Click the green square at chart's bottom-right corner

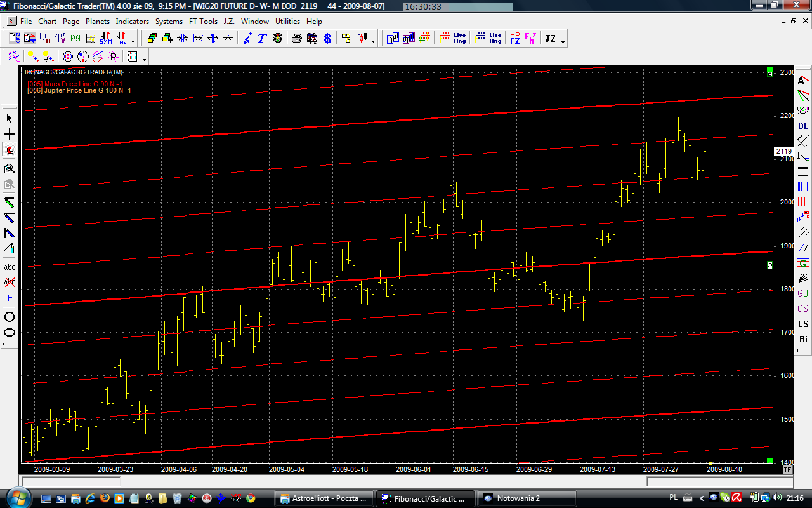(x=769, y=460)
